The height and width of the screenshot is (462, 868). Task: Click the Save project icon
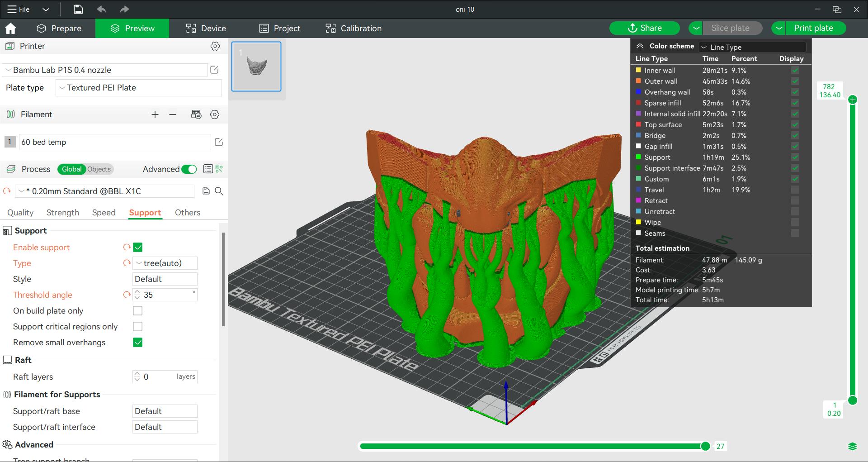tap(78, 9)
